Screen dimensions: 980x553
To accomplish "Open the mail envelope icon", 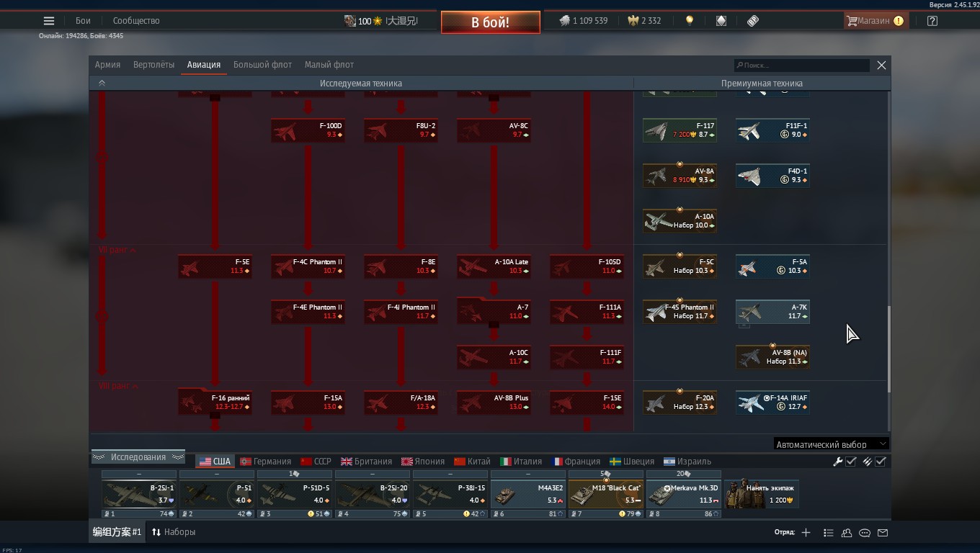I will (883, 533).
